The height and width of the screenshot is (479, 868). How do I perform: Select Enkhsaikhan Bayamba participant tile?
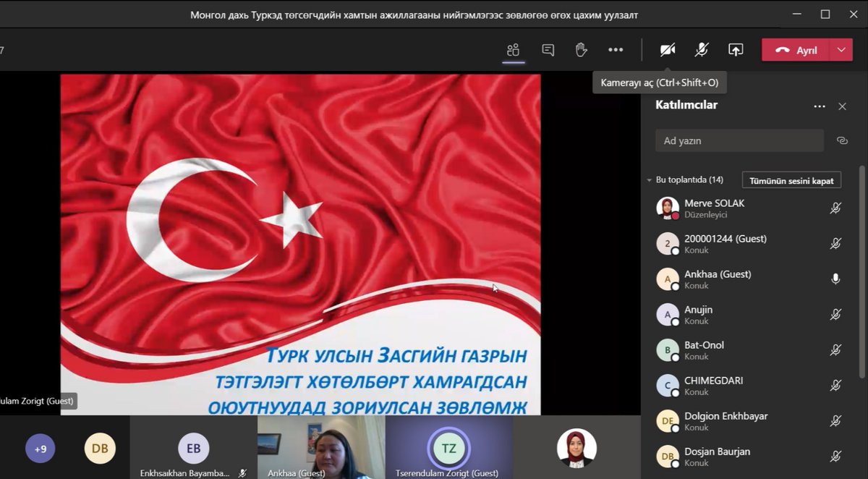click(x=194, y=447)
